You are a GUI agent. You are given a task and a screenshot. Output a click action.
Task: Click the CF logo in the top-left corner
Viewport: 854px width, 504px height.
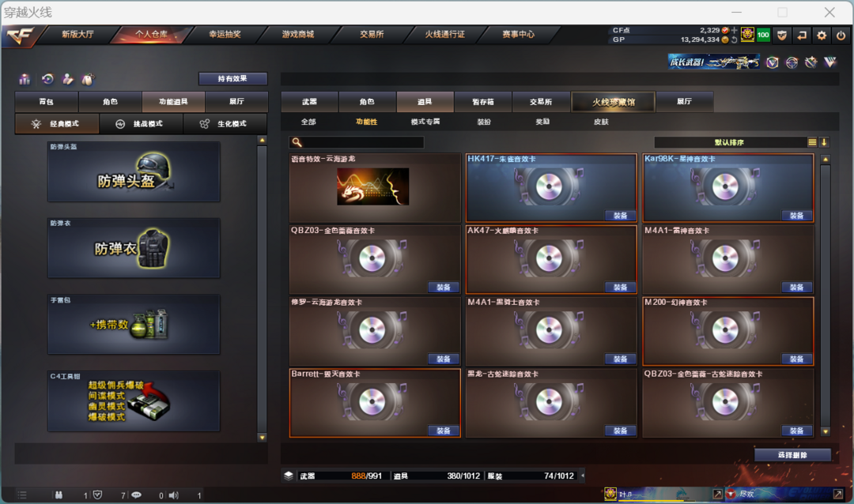20,36
